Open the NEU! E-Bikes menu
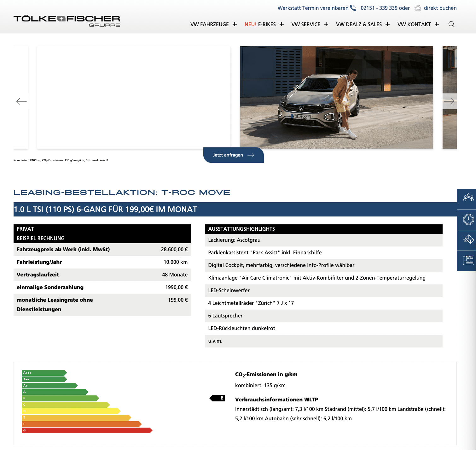Screen dimensions: 476x450 (x=260, y=24)
